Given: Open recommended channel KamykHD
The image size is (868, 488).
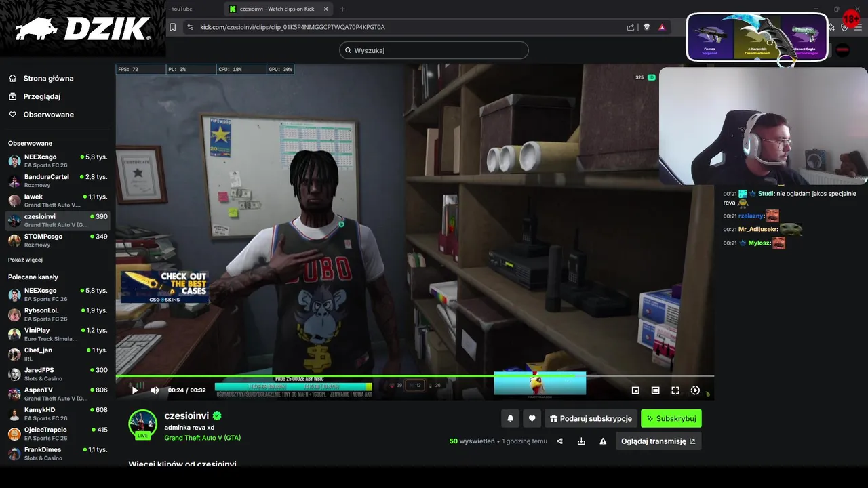Looking at the screenshot, I should coord(58,413).
